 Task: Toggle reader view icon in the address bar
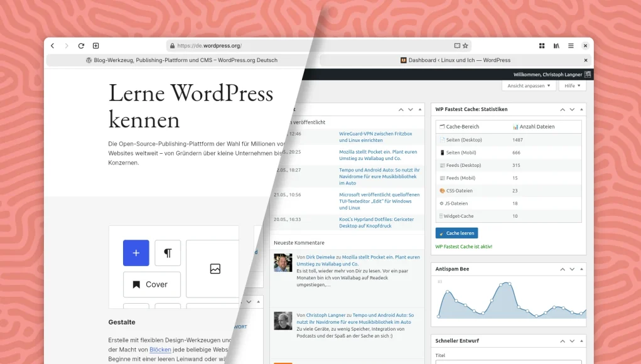[457, 46]
